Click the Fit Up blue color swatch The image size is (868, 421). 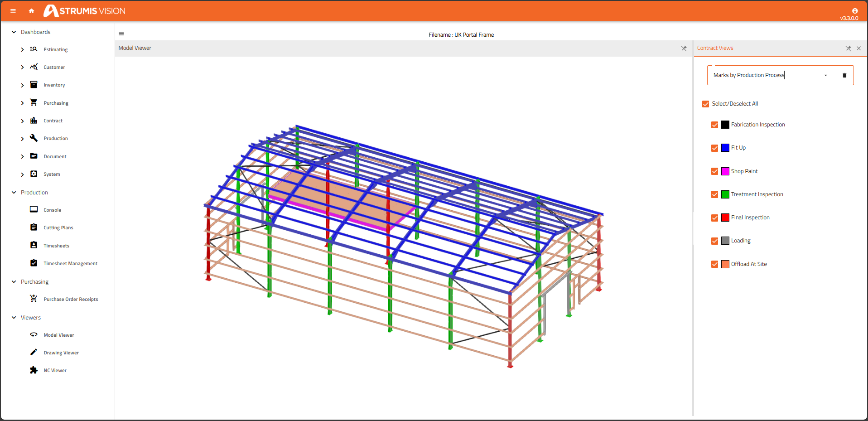click(x=725, y=148)
